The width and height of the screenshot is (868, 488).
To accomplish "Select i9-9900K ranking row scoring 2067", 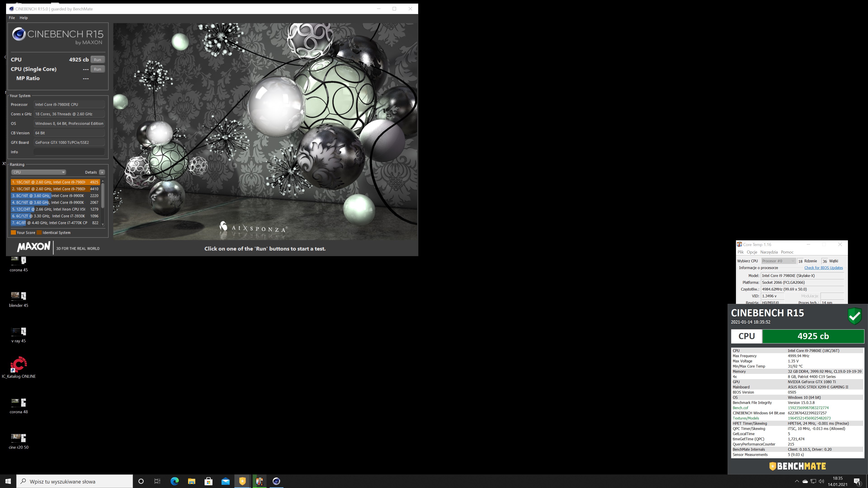I will (x=55, y=202).
